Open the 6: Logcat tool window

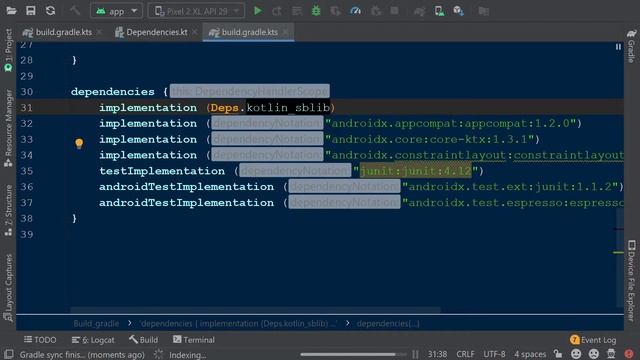click(x=93, y=340)
